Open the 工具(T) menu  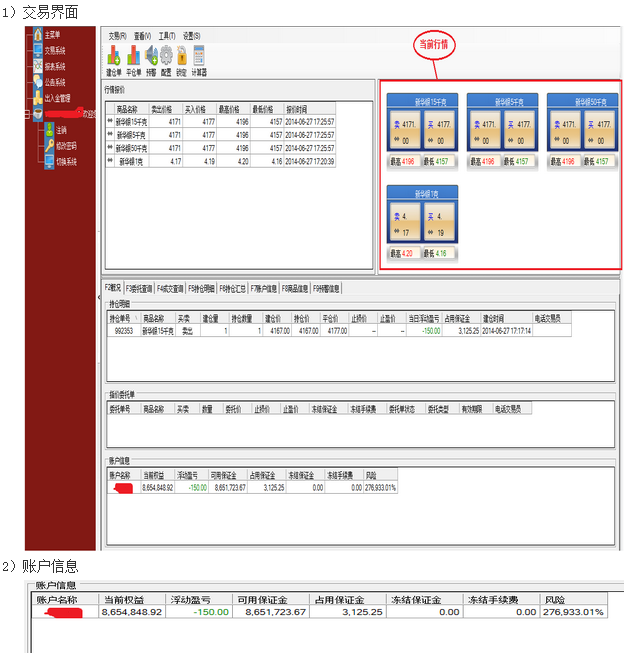166,35
